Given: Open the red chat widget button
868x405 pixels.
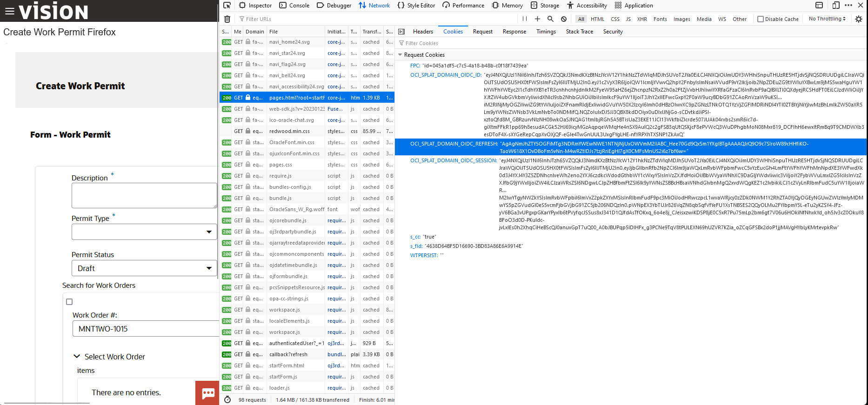Looking at the screenshot, I should [207, 393].
